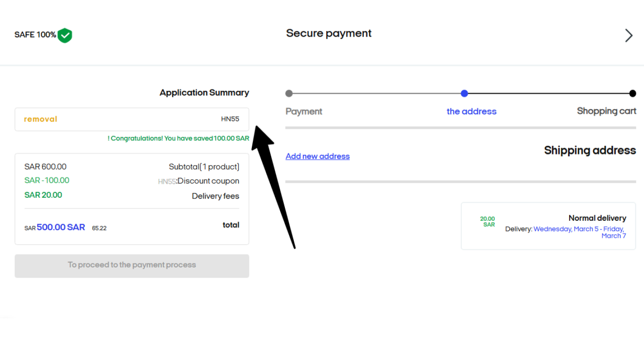This screenshot has width=644, height=339.
Task: Remove the HN55 coupon via removal link
Action: [x=40, y=119]
